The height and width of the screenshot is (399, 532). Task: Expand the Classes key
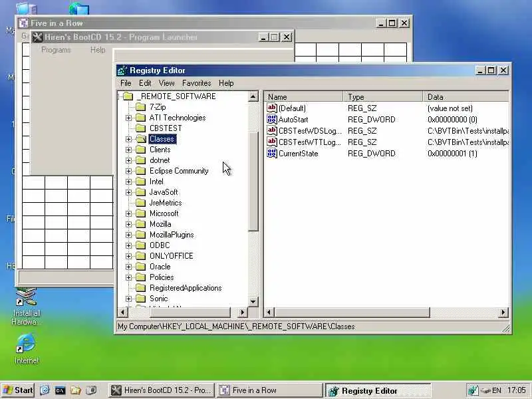(x=128, y=139)
